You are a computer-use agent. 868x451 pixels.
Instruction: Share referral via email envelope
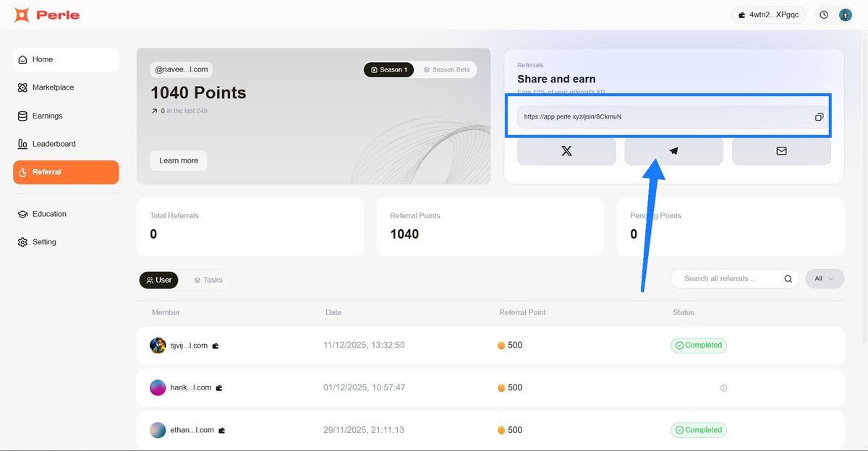pos(781,151)
